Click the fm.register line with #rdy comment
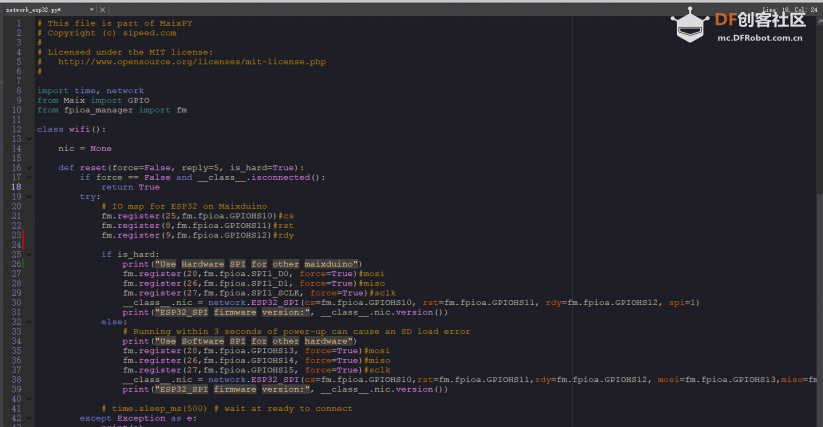 197,236
